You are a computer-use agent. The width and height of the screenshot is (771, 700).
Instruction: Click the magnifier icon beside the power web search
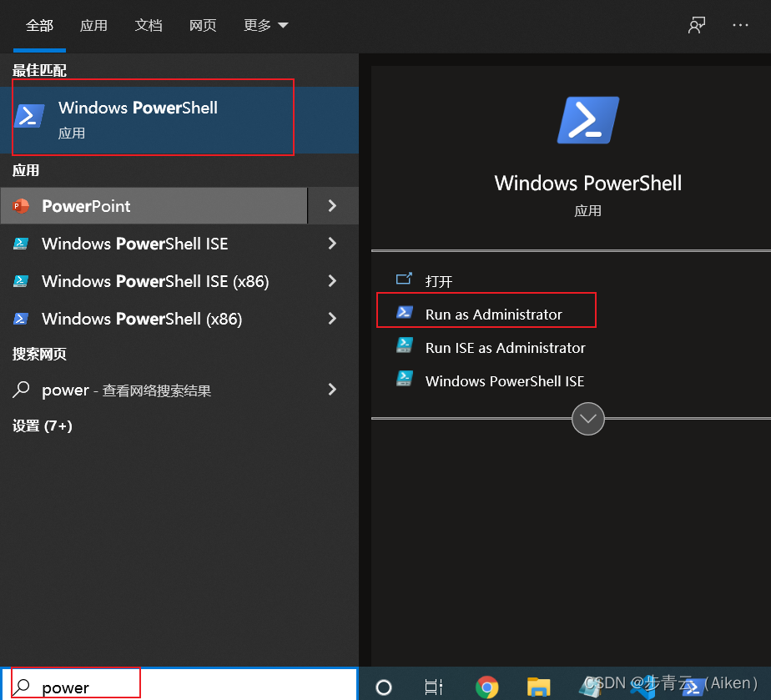(21, 390)
